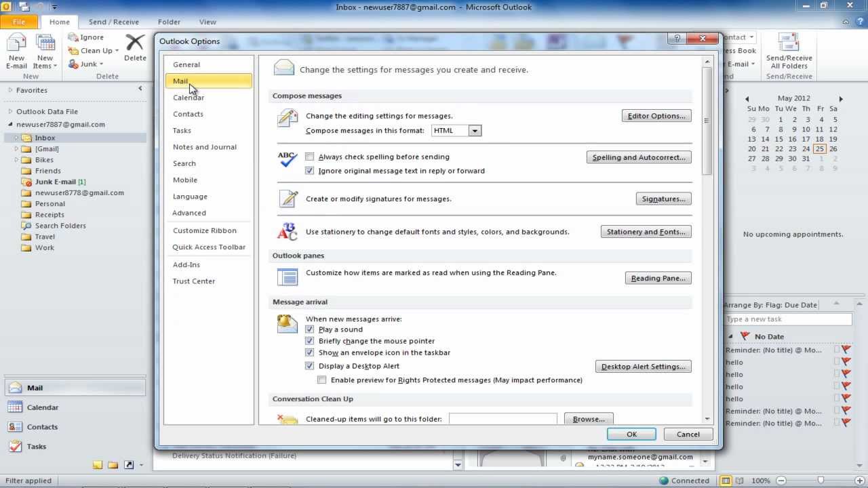Click the Junk E-mail folder icon

[x=26, y=182]
